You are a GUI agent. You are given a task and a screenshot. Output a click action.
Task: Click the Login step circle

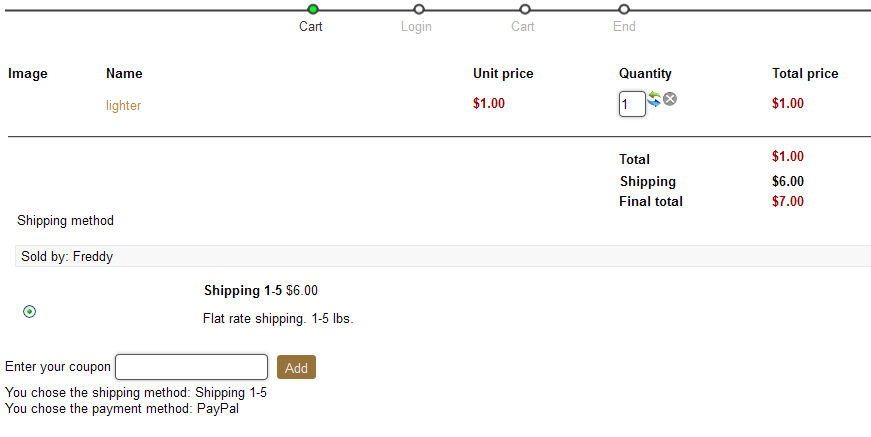(x=418, y=9)
